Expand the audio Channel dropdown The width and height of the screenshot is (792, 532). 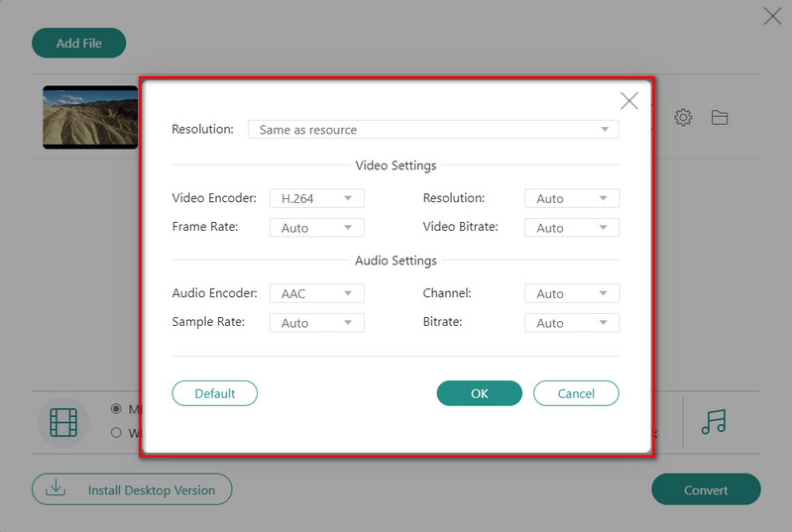point(571,293)
